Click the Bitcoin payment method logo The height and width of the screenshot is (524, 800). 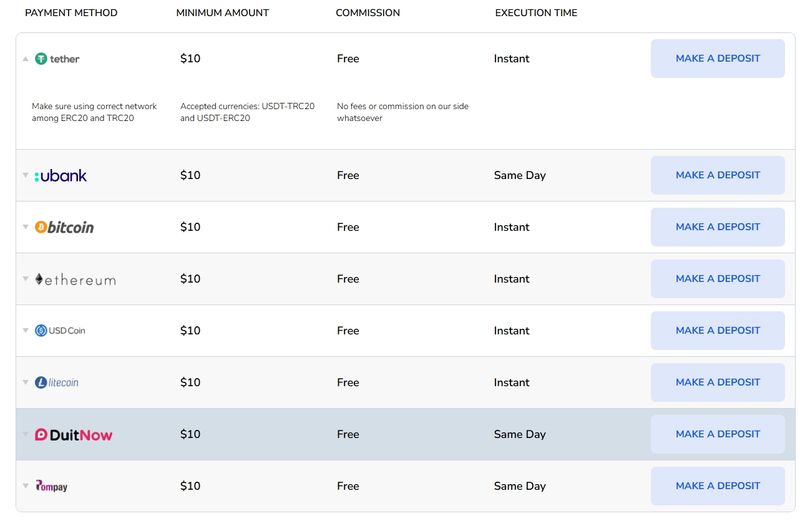(64, 227)
